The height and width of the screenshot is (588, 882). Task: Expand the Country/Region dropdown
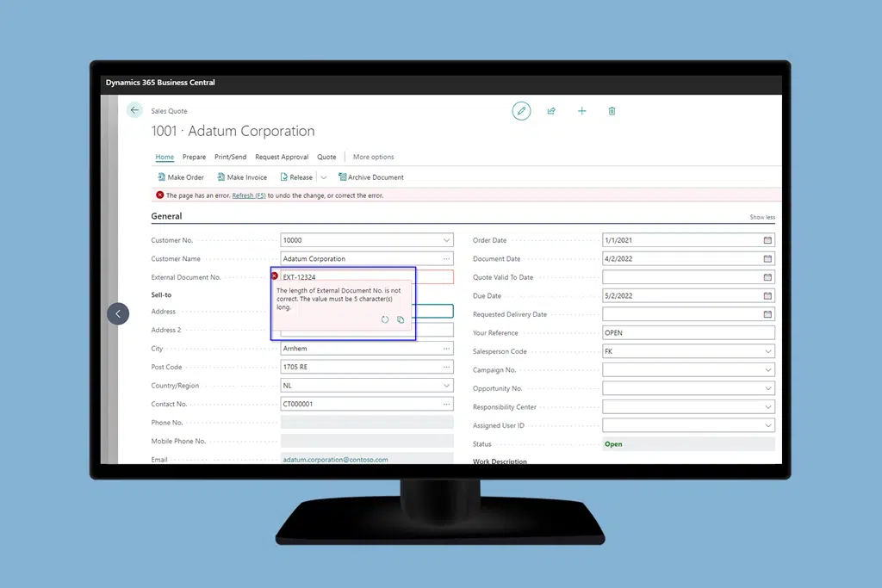446,386
